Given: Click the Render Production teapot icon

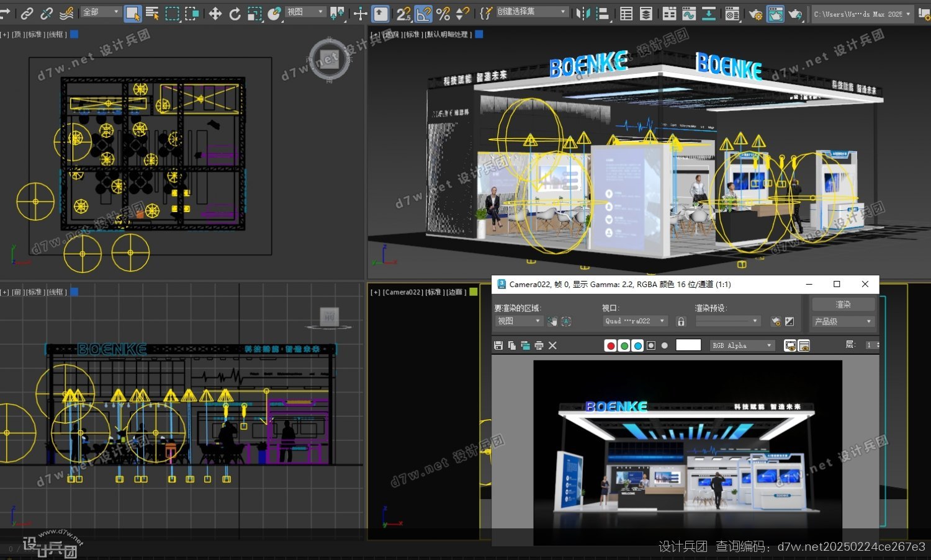Looking at the screenshot, I should tap(795, 13).
